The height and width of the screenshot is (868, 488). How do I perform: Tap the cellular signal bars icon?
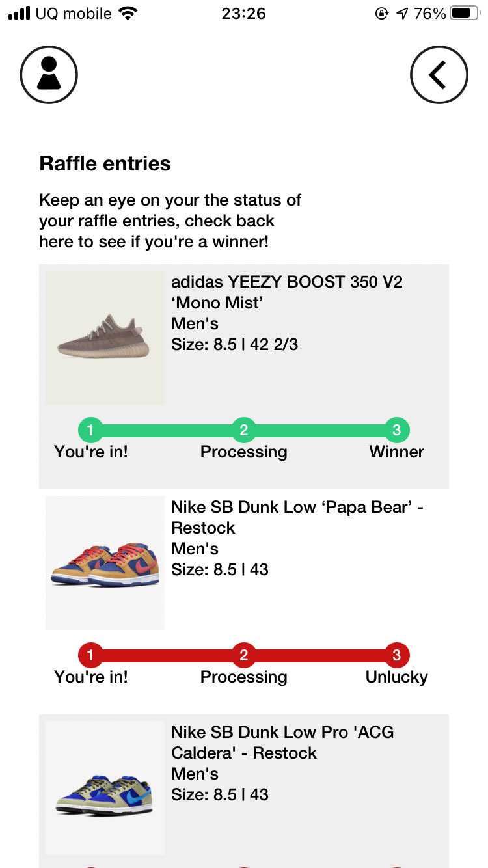[x=20, y=14]
